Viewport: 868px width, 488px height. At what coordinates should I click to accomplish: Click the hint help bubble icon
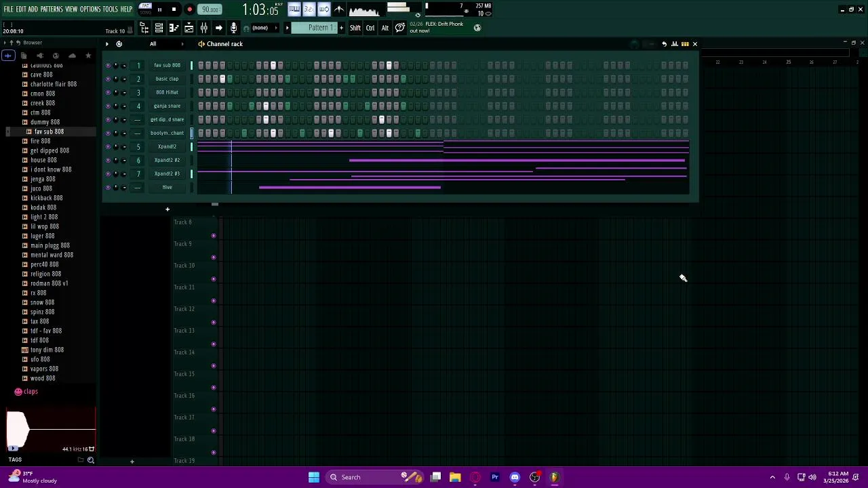pyautogui.click(x=400, y=28)
